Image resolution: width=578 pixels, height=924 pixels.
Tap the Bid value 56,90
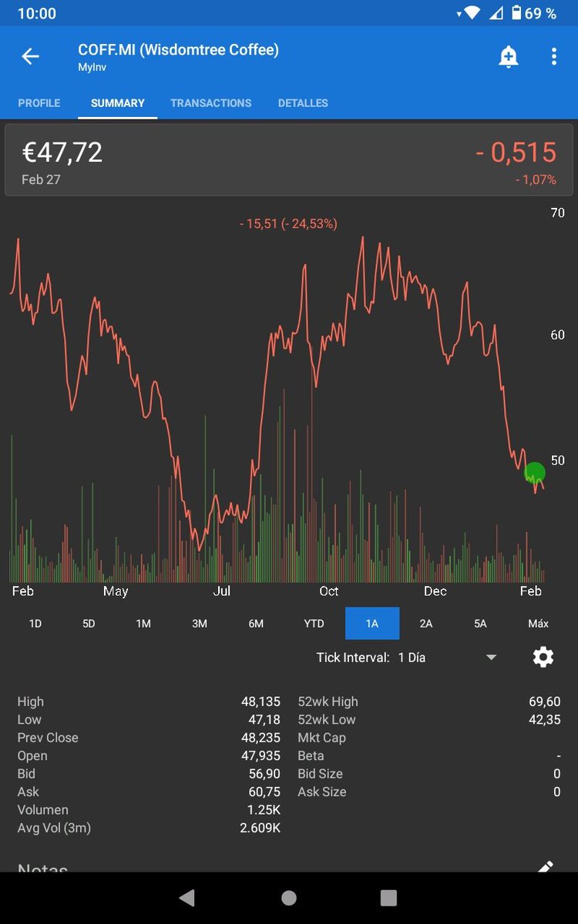[264, 774]
